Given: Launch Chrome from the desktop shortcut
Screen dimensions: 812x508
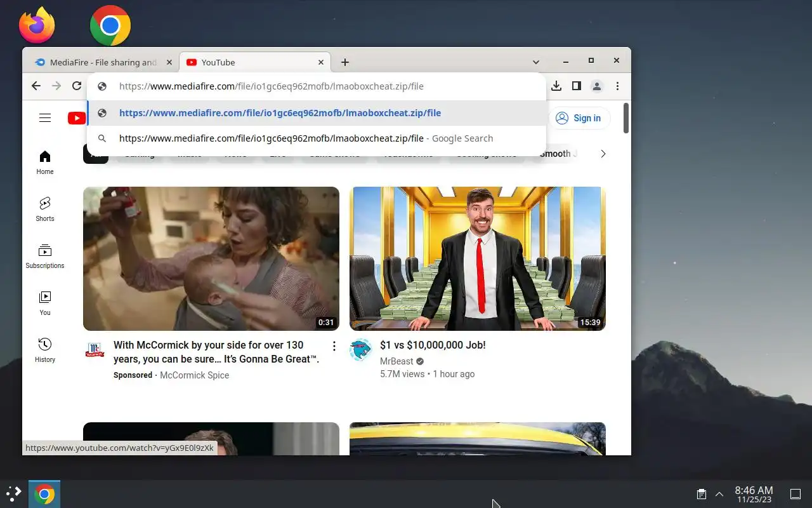Looking at the screenshot, I should (x=110, y=25).
